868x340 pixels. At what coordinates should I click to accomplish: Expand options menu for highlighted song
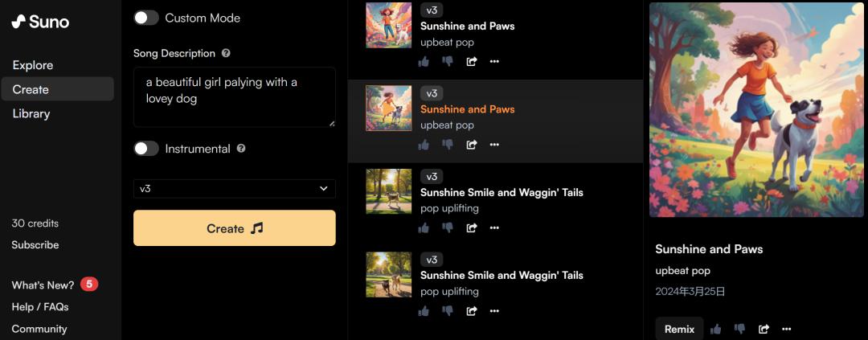(x=494, y=145)
